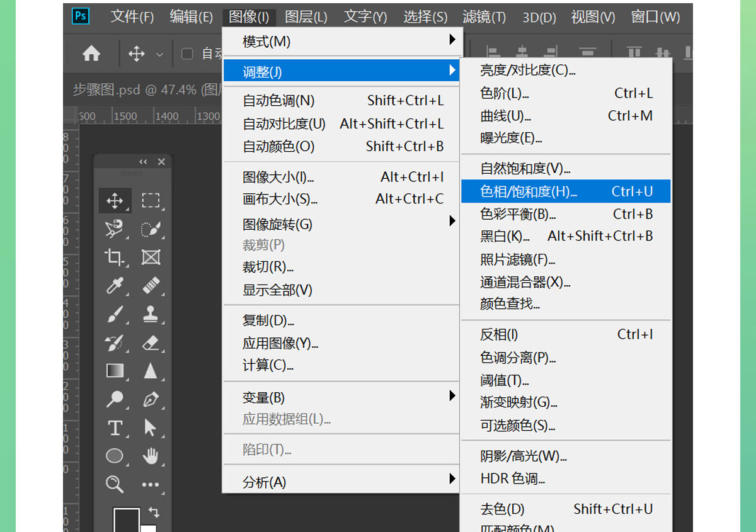The width and height of the screenshot is (756, 532).
Task: Select the Crop tool
Action: coord(115,257)
